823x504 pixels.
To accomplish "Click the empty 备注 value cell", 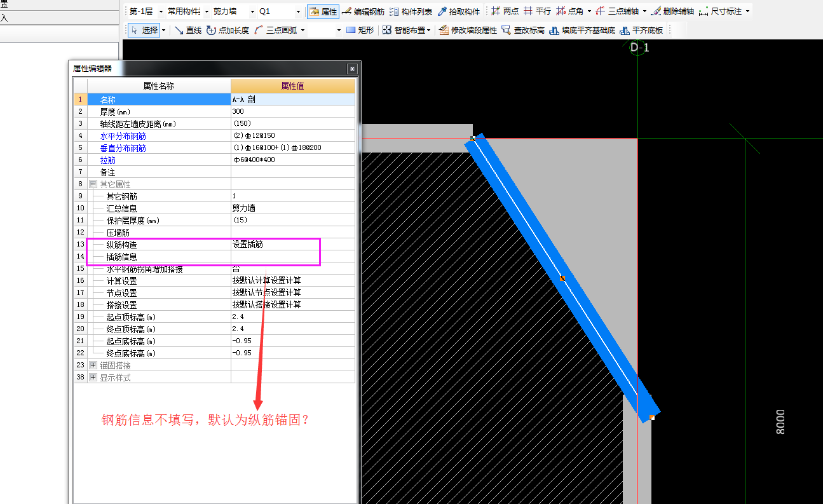I will [292, 172].
